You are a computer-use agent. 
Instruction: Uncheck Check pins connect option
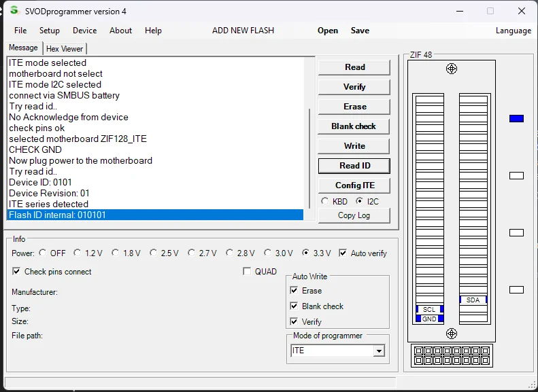16,271
